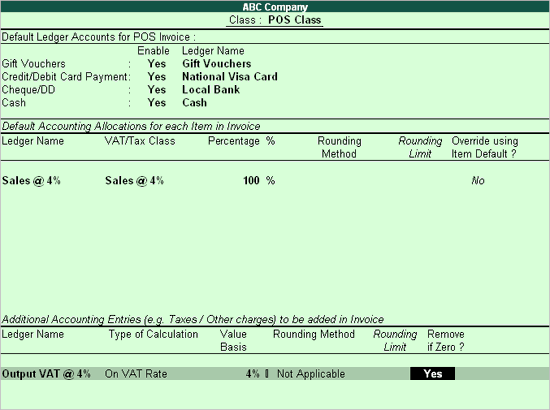
Task: Select the Cash ledger name value
Action: click(x=194, y=102)
